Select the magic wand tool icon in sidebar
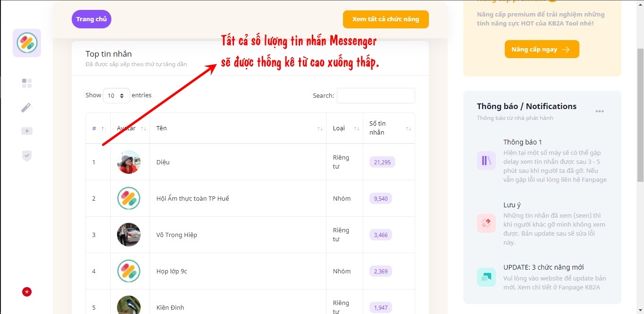The image size is (644, 314). click(x=27, y=107)
